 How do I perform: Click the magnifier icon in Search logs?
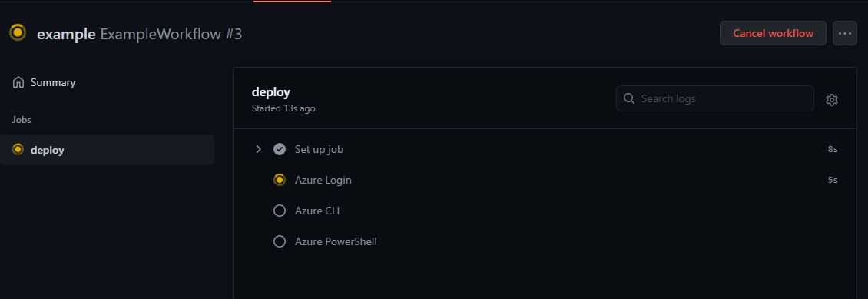(629, 98)
